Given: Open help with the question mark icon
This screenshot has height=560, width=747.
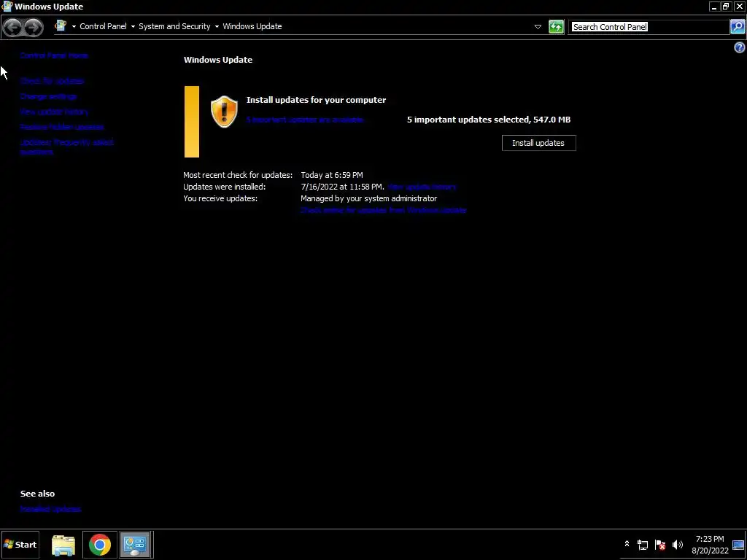Looking at the screenshot, I should coord(740,47).
